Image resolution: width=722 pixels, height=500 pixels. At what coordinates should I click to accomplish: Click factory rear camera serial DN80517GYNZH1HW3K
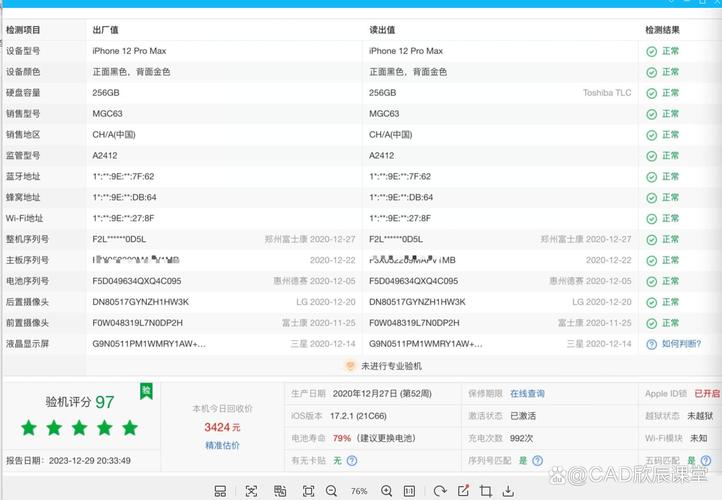click(x=140, y=302)
